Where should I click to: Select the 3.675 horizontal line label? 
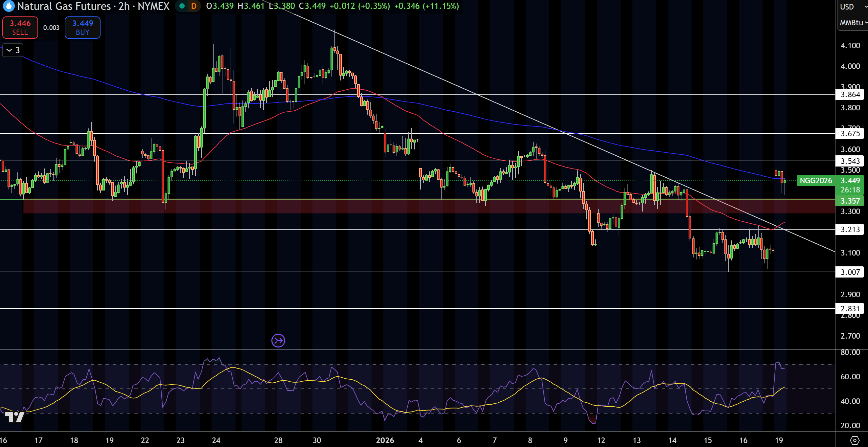850,133
